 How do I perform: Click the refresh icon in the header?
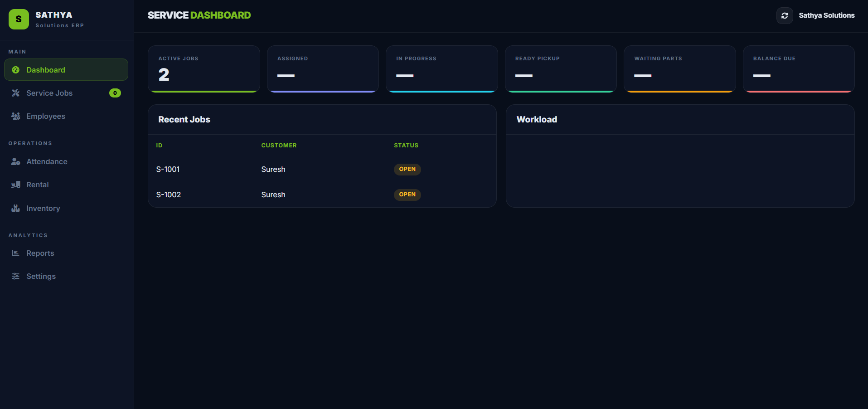pos(785,15)
